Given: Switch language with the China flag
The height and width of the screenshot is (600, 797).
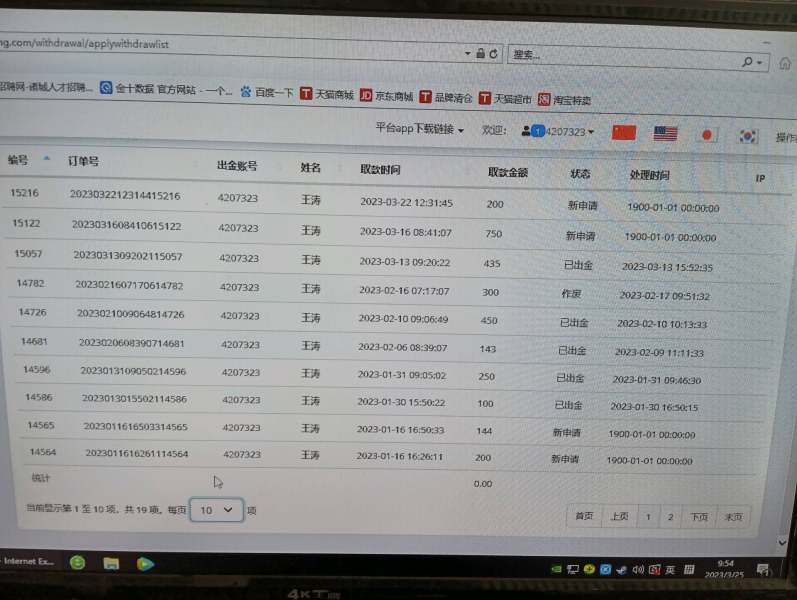Looking at the screenshot, I should pos(624,133).
